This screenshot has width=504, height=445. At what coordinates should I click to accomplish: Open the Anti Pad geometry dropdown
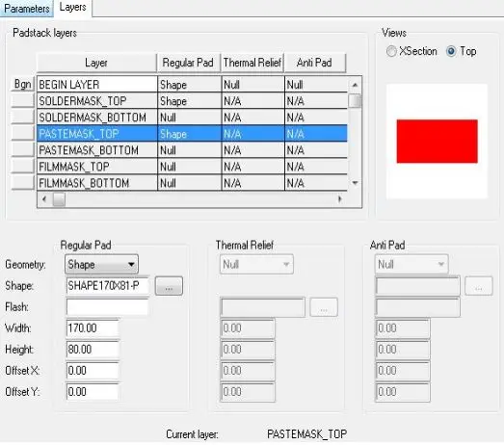pyautogui.click(x=411, y=265)
